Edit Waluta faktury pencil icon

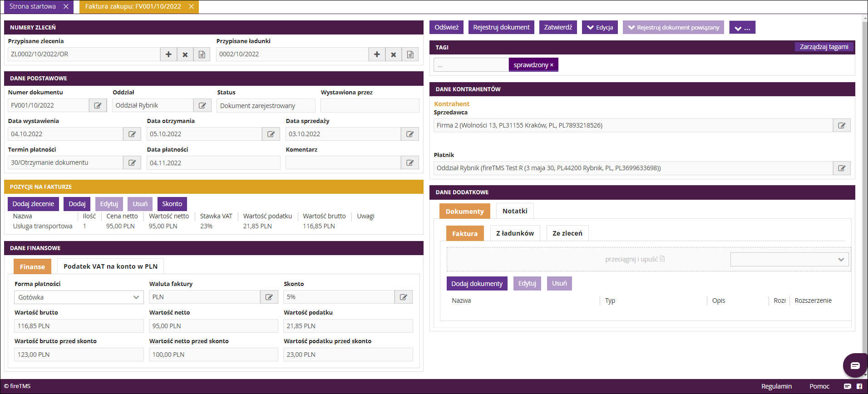pos(269,297)
